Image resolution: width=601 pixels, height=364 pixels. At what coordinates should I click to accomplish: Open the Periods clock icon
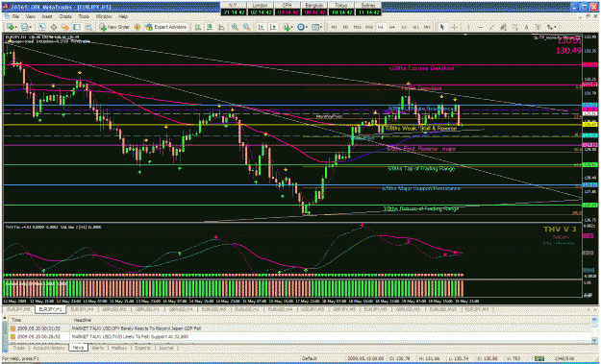click(301, 27)
